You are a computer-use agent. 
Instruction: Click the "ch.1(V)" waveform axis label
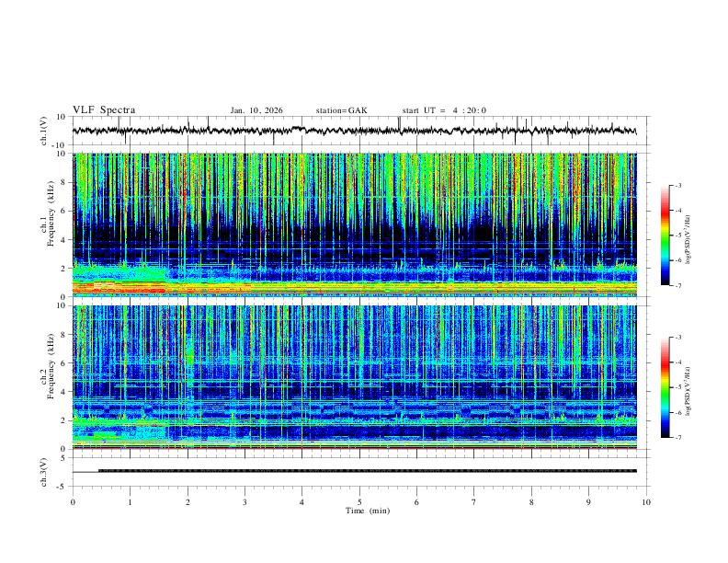[x=44, y=131]
